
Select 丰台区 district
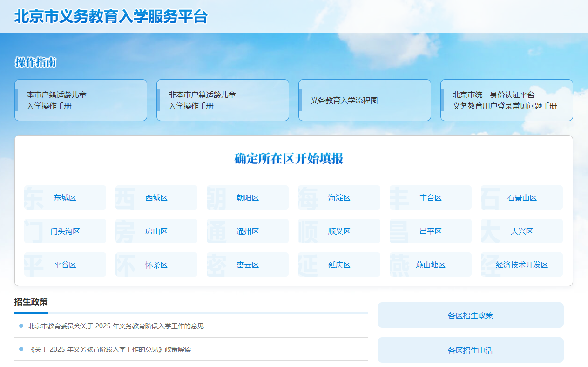click(431, 198)
